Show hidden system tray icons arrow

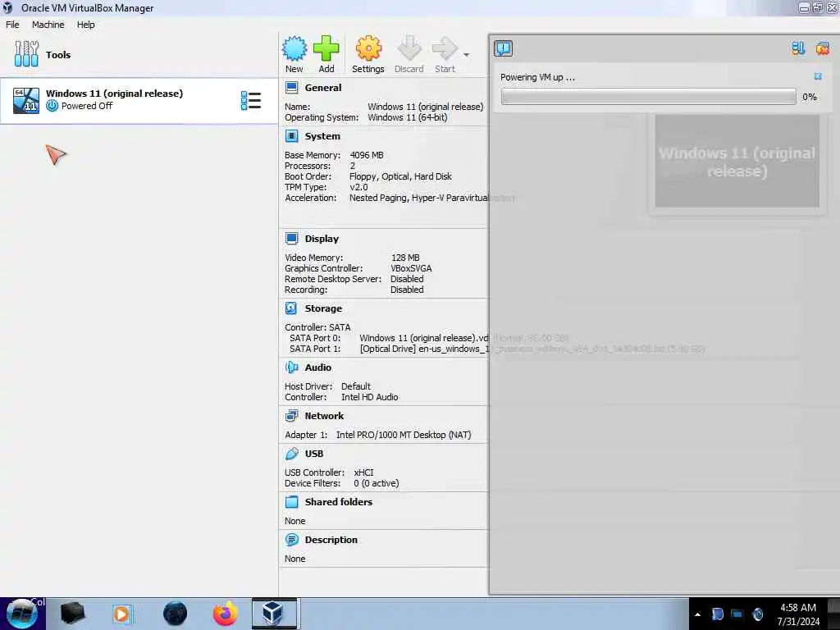tap(697, 614)
